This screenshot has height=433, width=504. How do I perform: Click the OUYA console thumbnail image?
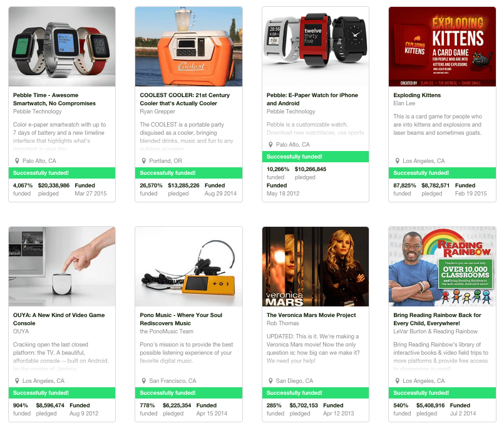pyautogui.click(x=62, y=266)
